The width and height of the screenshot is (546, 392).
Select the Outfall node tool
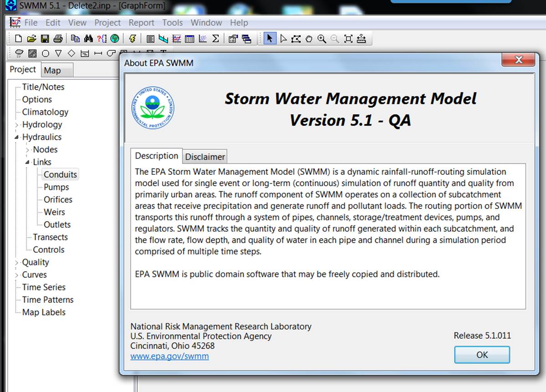59,53
